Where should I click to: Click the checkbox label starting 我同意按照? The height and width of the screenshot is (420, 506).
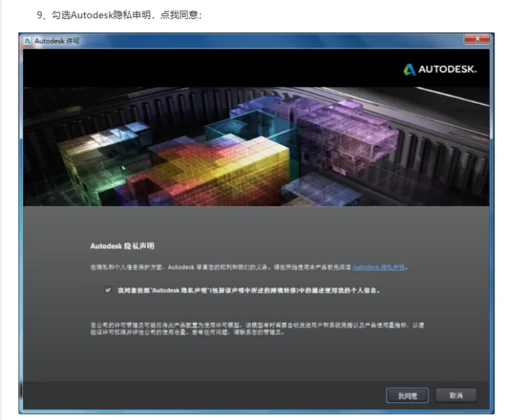tap(248, 291)
